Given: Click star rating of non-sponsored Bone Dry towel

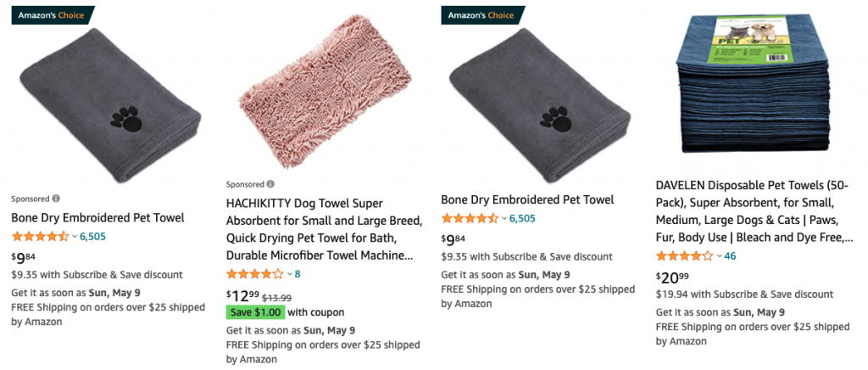Looking at the screenshot, I should tap(470, 219).
